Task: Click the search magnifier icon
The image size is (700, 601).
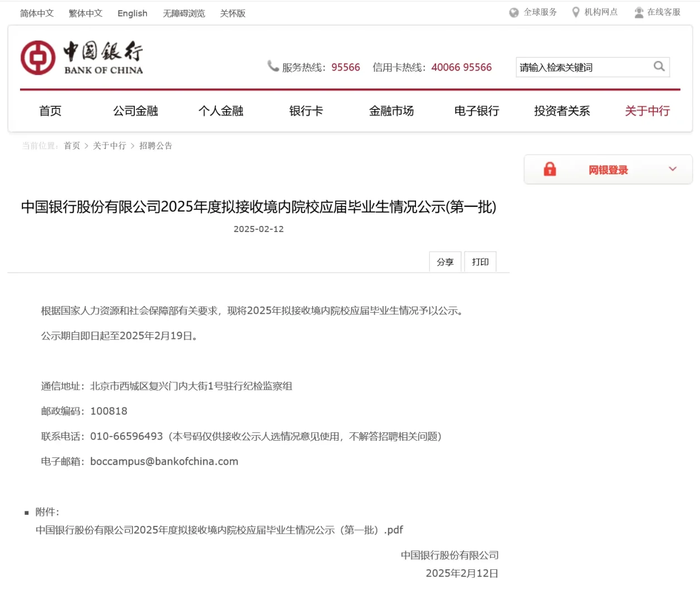Action: (x=659, y=67)
